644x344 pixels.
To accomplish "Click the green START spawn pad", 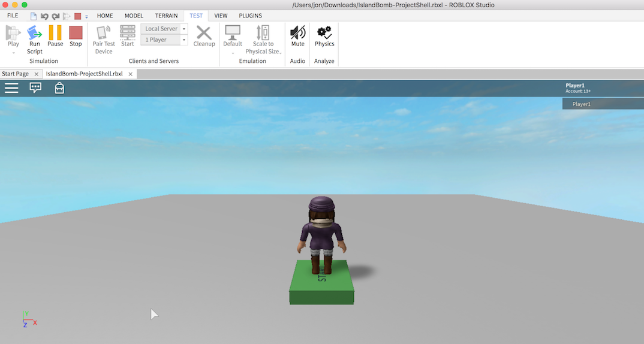I will 321,282.
